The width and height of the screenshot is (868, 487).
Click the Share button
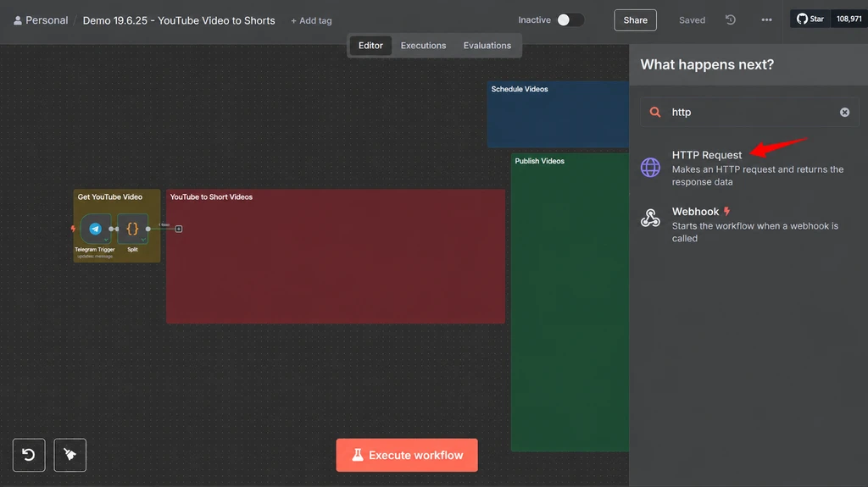click(x=635, y=20)
